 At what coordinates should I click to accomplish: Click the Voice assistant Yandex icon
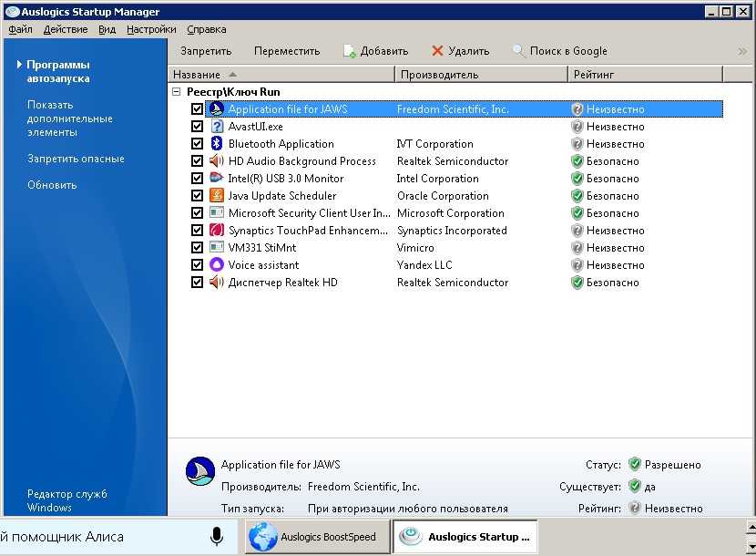point(217,265)
